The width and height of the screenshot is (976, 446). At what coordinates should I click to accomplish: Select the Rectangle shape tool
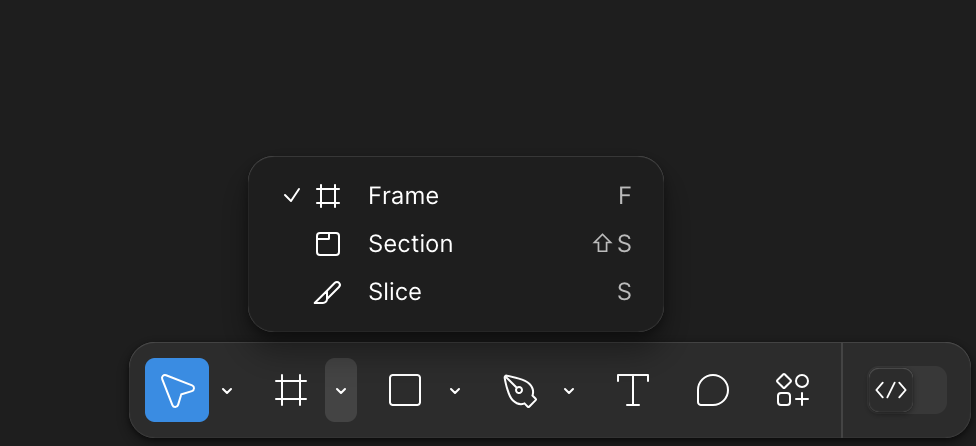click(x=405, y=390)
